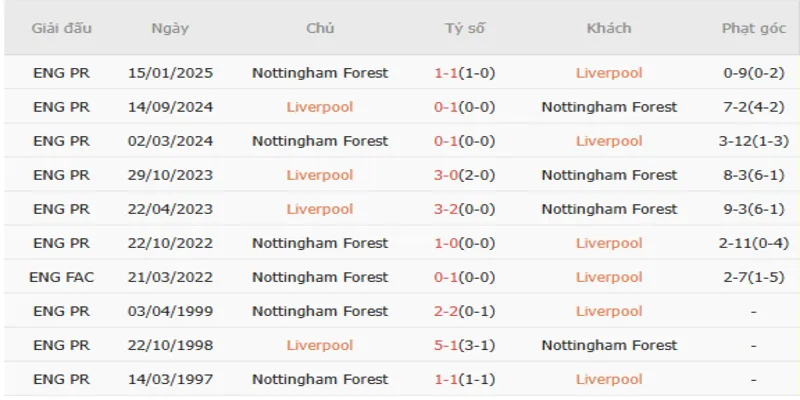This screenshot has height=400, width=800.
Task: Click away team Liverpool in 14/03/1997 row
Action: (x=609, y=379)
